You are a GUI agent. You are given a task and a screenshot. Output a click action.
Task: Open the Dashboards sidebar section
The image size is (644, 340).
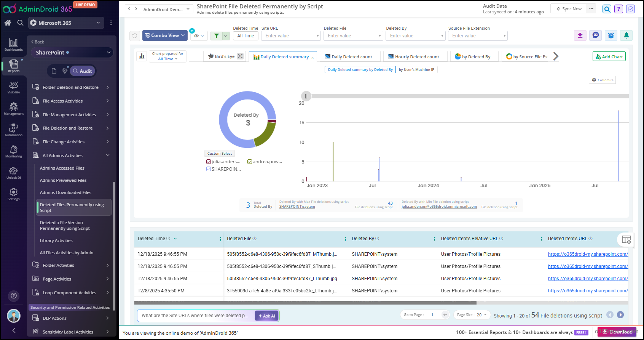click(x=13, y=45)
